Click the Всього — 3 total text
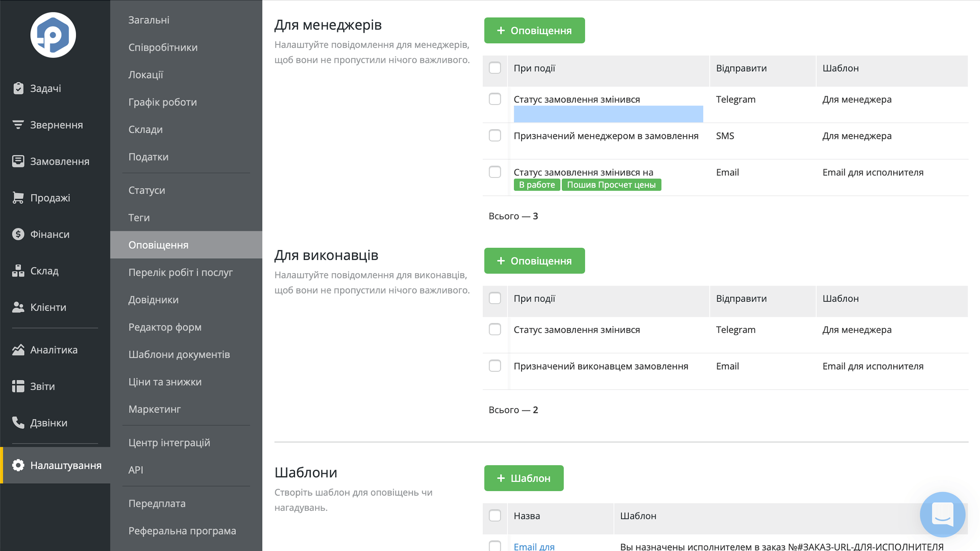Screen dimensions: 980x551 (x=513, y=216)
